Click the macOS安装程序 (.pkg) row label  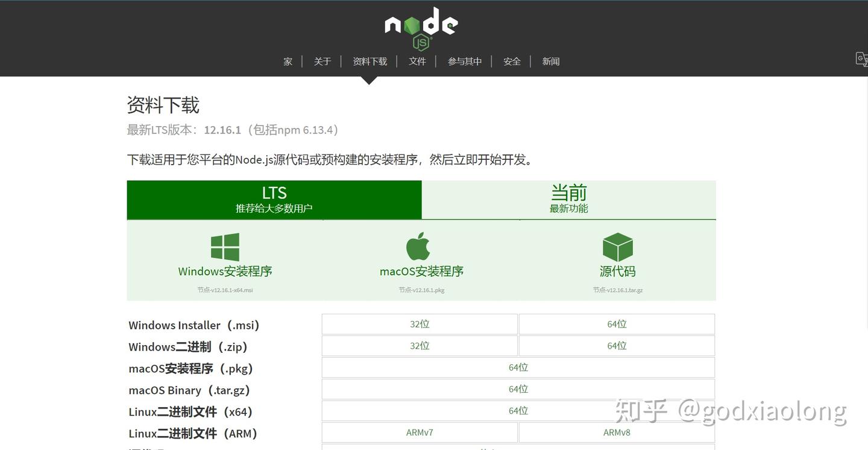tap(191, 369)
